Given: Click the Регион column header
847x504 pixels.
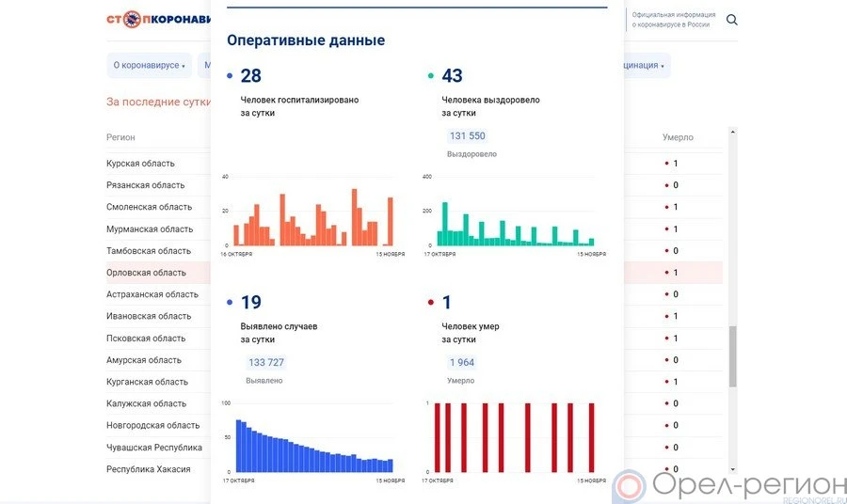Looking at the screenshot, I should pyautogui.click(x=120, y=137).
